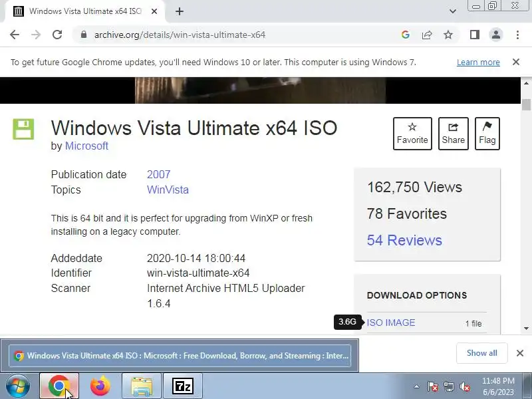Image resolution: width=532 pixels, height=399 pixels.
Task: Click the Google icon in address bar
Action: (406, 35)
